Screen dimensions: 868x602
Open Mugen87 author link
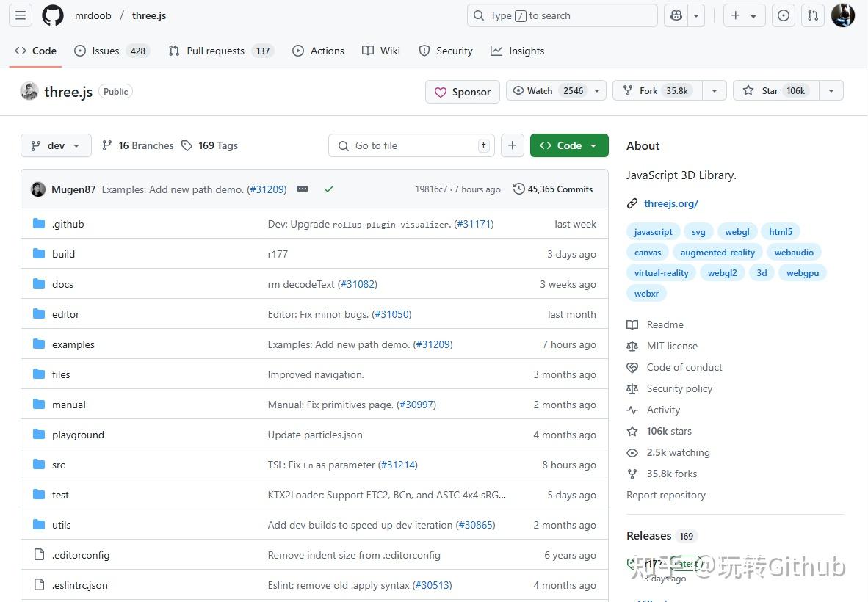pos(73,189)
